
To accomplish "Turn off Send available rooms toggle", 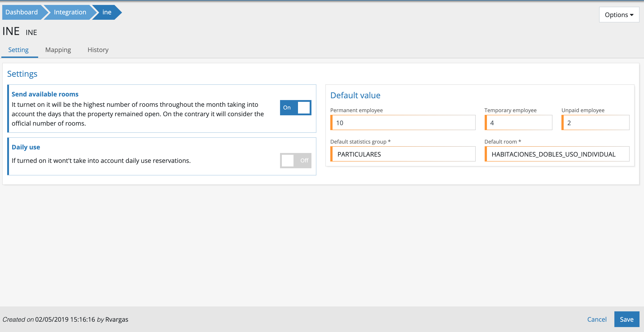I will click(296, 107).
